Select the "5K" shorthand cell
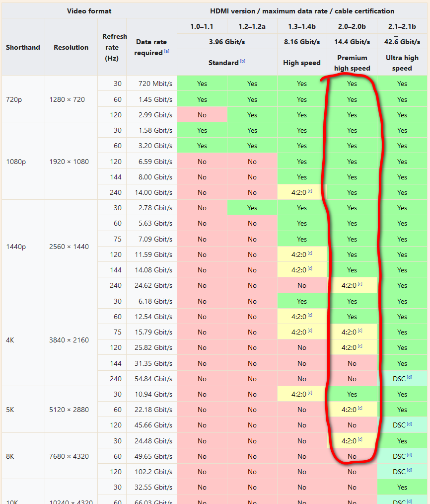The height and width of the screenshot is (504, 430). click(23, 410)
